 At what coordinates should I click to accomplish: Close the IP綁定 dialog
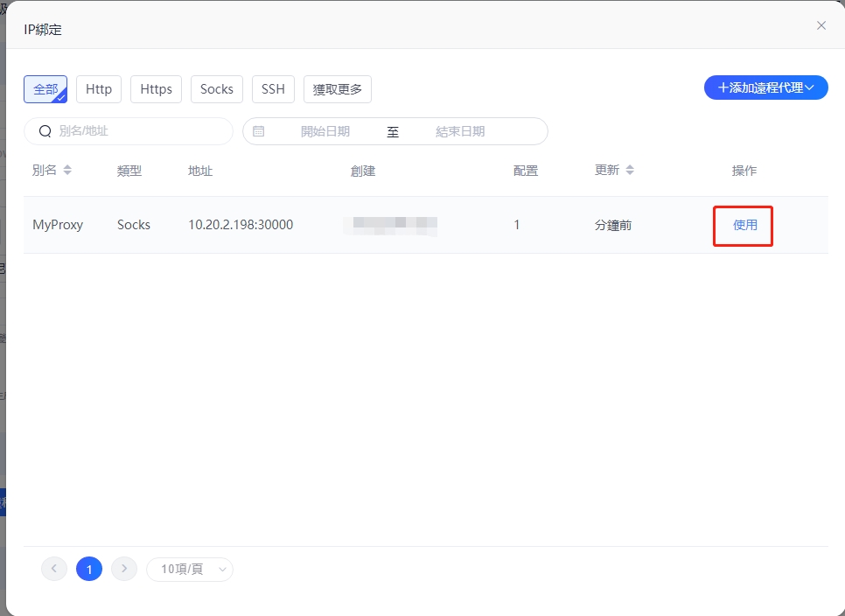pos(821,25)
